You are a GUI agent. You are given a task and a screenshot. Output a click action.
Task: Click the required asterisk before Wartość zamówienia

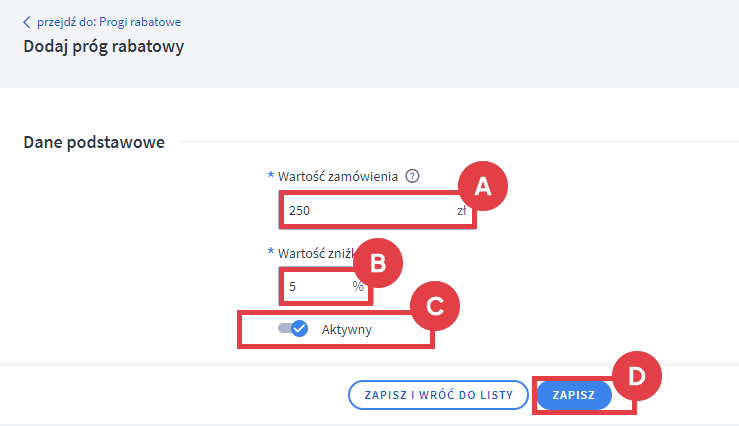[x=270, y=175]
